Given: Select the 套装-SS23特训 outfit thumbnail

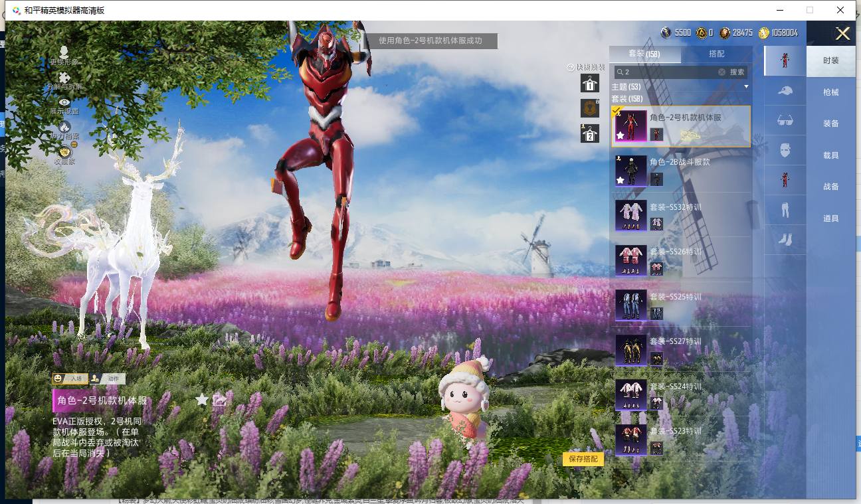Looking at the screenshot, I should point(630,440).
